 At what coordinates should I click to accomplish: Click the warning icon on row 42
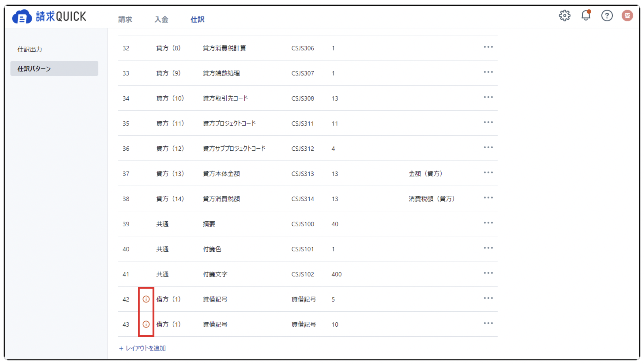146,299
